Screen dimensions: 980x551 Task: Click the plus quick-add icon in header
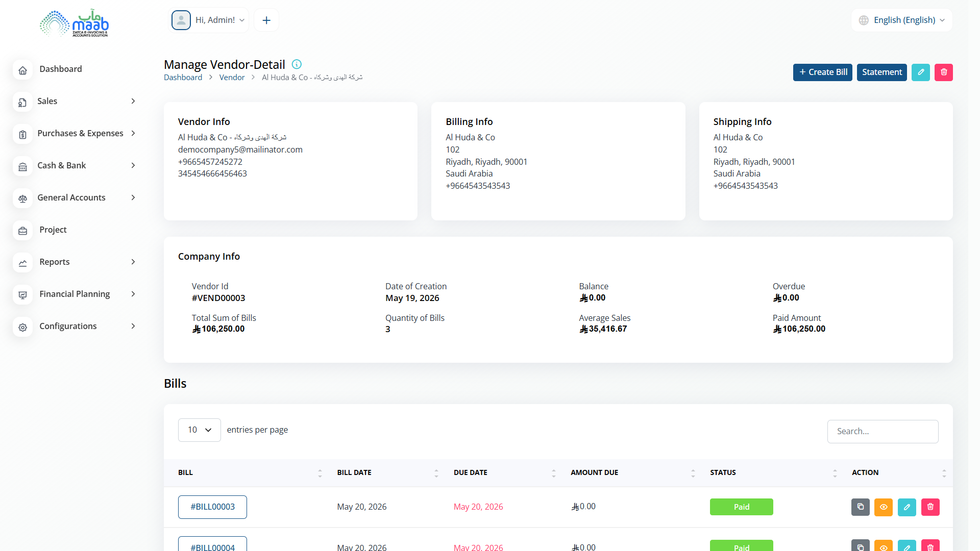[266, 20]
